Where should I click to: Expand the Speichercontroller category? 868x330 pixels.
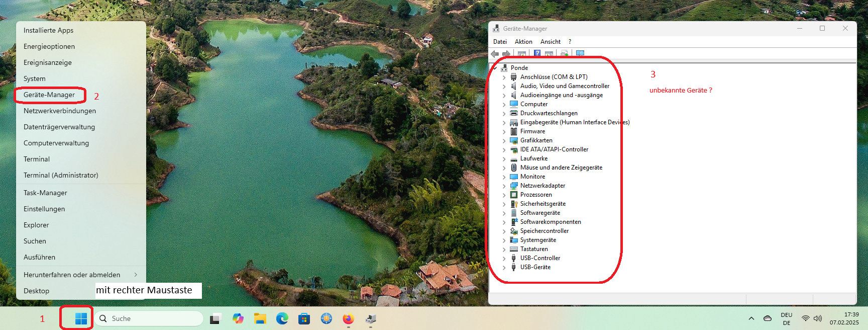click(x=504, y=231)
